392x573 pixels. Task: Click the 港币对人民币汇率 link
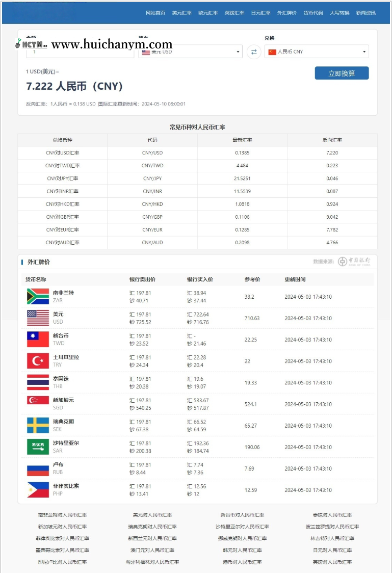point(242,562)
